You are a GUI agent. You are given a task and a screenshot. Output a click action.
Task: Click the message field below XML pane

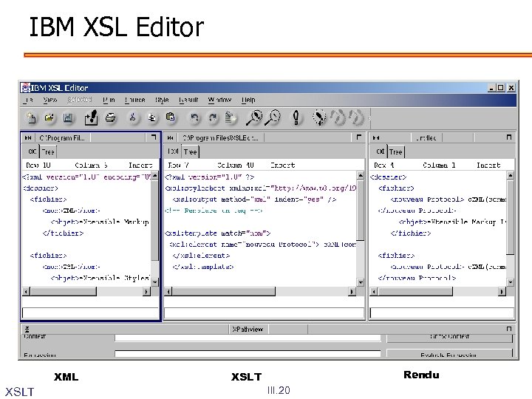point(90,313)
